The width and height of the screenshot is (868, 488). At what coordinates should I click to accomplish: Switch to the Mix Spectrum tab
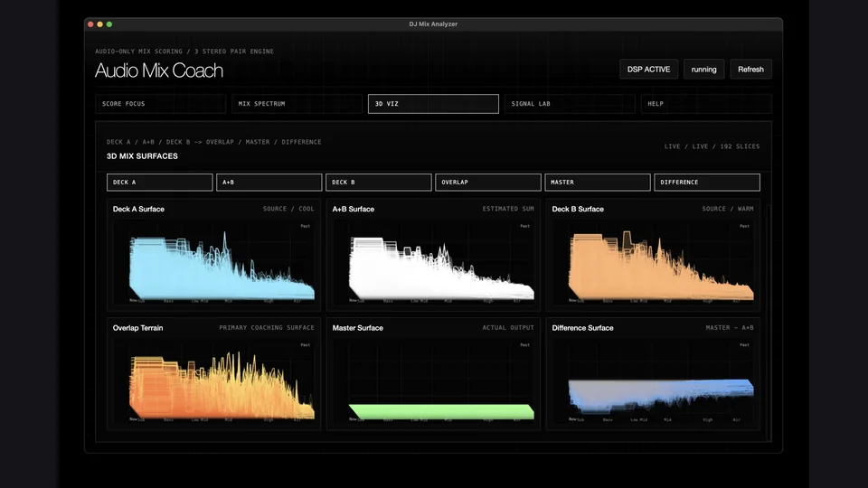pos(297,103)
